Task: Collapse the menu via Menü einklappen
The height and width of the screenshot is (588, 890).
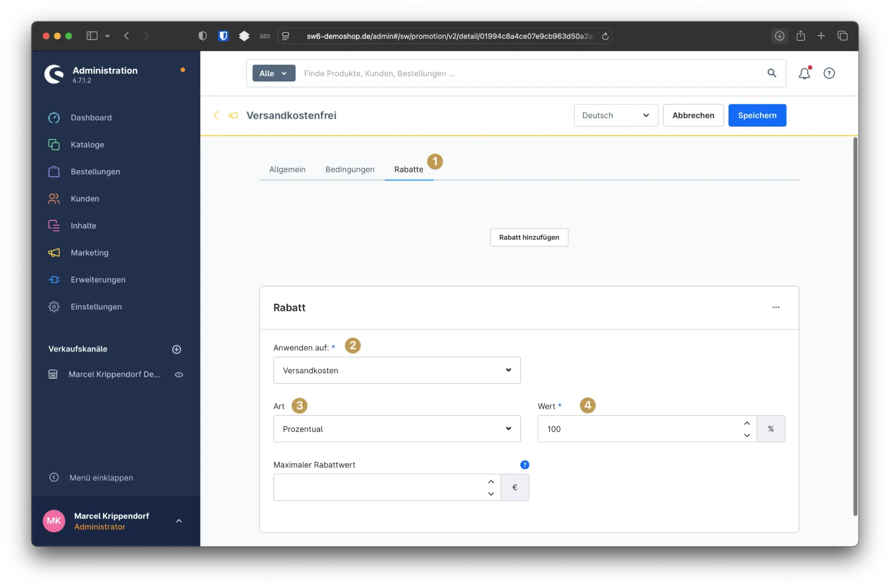Action: pyautogui.click(x=101, y=477)
